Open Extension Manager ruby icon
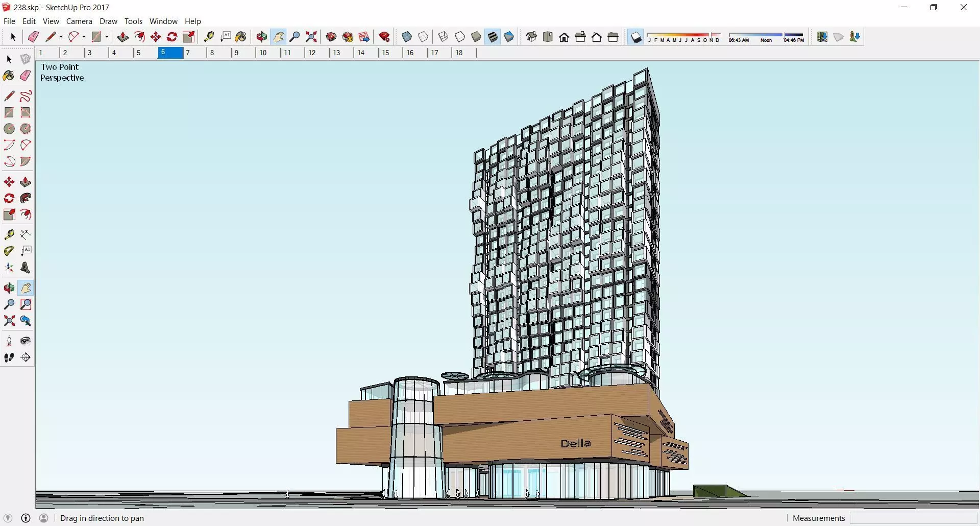This screenshot has height=526, width=980. pos(385,37)
